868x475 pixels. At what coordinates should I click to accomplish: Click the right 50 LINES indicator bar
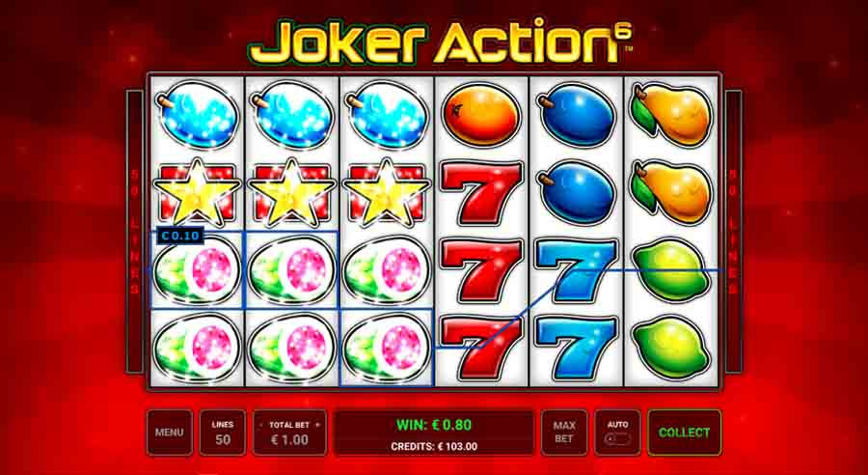[734, 232]
